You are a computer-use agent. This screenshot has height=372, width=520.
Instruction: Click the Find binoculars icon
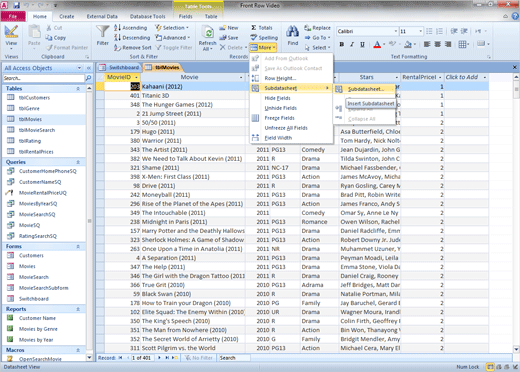click(x=292, y=32)
